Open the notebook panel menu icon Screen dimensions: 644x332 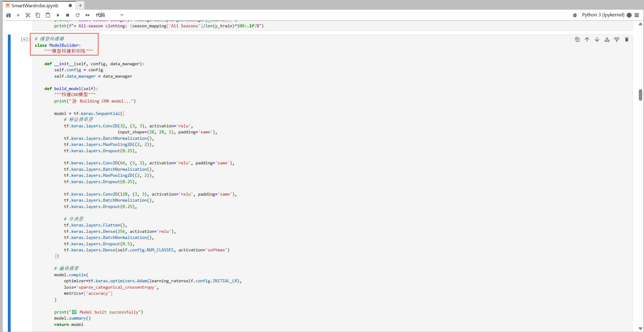point(637,15)
